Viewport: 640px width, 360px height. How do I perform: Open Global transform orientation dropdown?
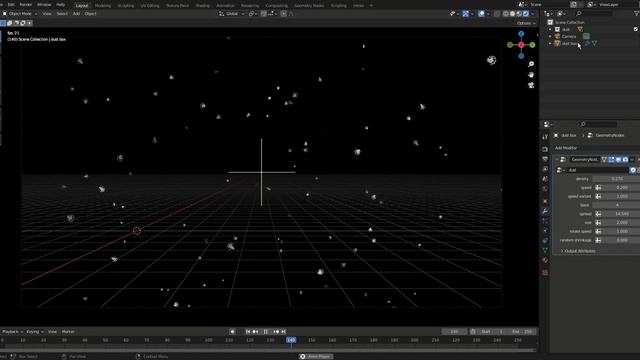(x=231, y=13)
